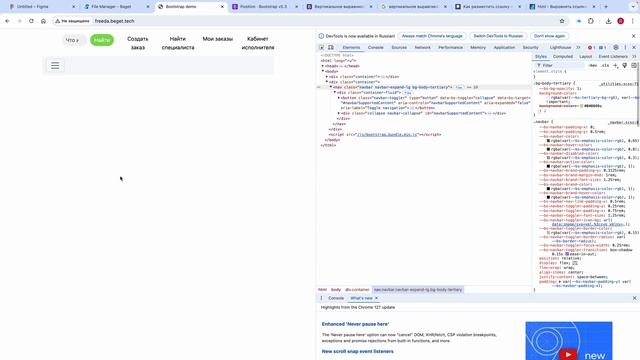Click the background-color swatch in .bg-body-tertiary rule

coord(582,106)
